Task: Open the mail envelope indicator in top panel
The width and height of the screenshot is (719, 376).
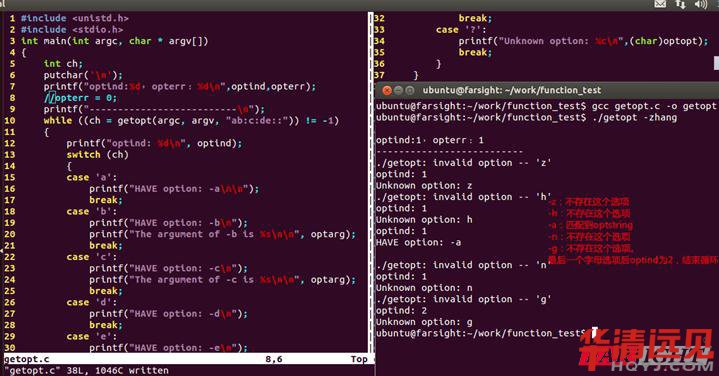Action: pos(660,4)
